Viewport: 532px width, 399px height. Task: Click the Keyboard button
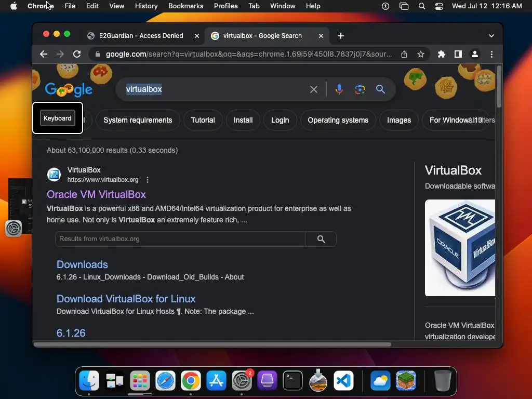click(x=57, y=118)
